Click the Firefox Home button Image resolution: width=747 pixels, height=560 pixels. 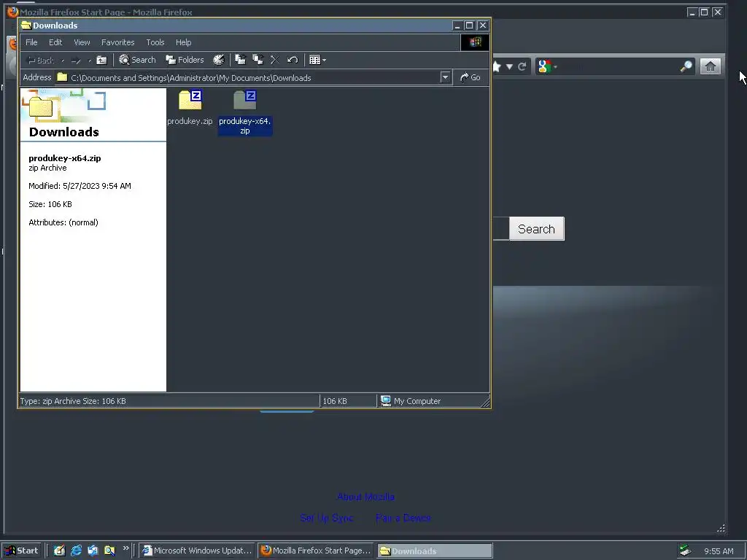[x=710, y=66]
